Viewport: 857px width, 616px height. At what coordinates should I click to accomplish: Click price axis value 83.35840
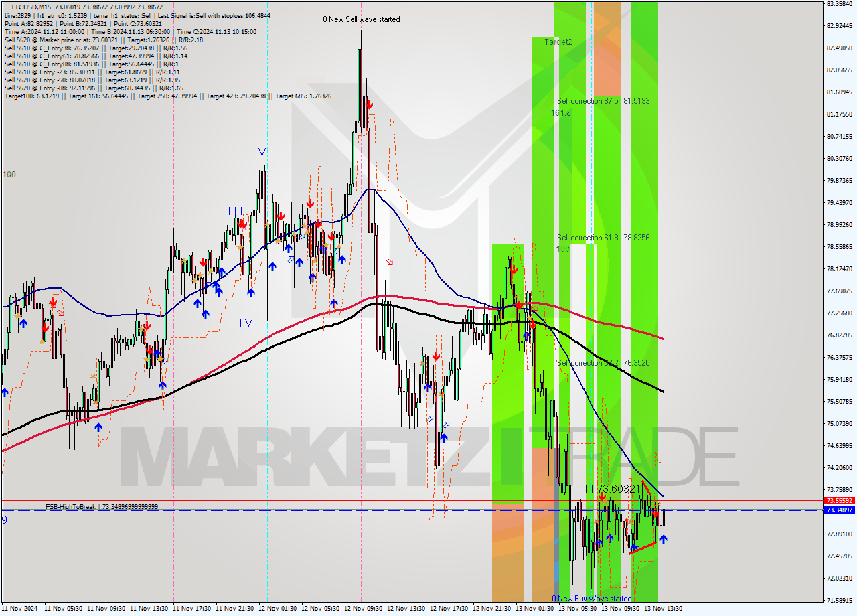840,4
